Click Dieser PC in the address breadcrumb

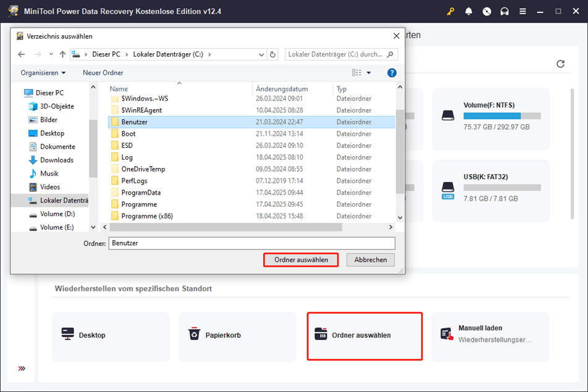point(106,54)
